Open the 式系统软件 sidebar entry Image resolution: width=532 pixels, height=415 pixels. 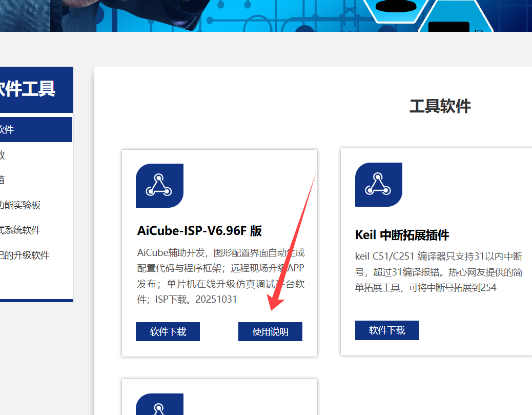pos(21,230)
